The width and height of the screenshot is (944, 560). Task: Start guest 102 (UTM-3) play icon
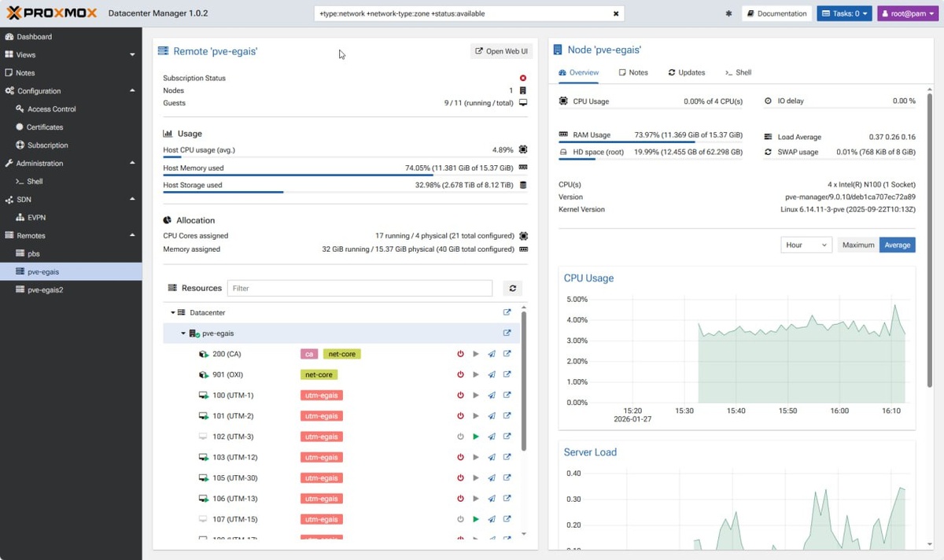point(476,437)
